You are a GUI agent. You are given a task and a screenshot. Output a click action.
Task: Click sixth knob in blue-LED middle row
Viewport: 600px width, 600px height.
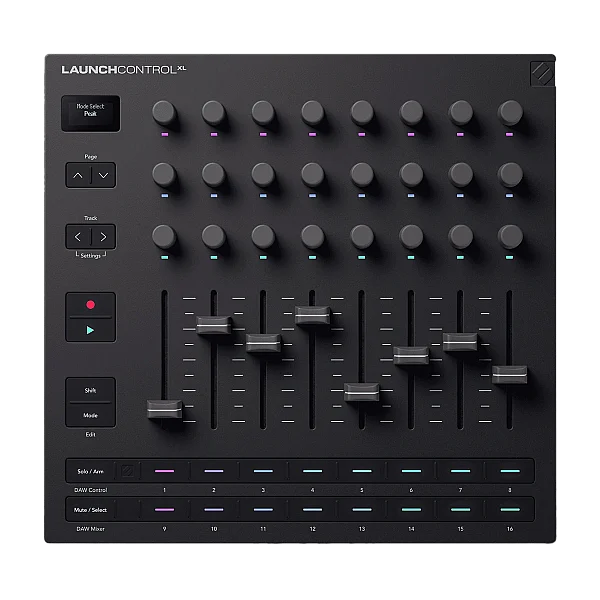(411, 174)
